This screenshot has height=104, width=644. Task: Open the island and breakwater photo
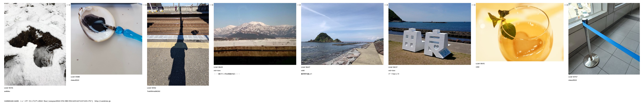pos(342,34)
